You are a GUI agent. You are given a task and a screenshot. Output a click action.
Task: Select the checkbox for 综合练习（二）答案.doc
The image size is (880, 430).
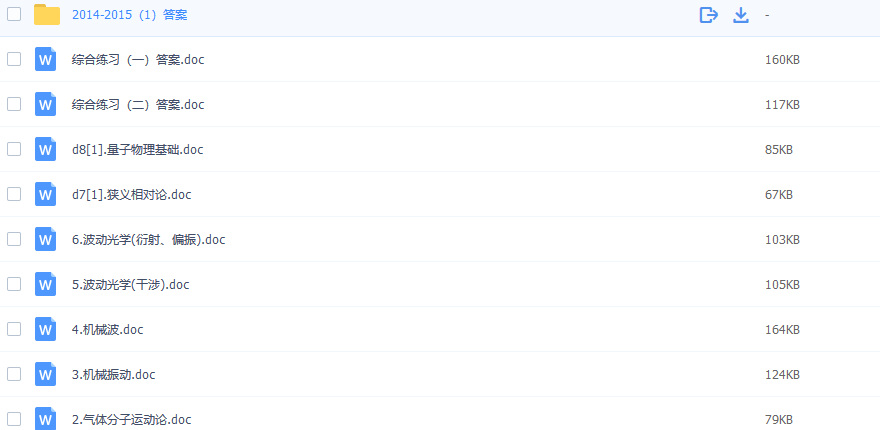click(14, 104)
